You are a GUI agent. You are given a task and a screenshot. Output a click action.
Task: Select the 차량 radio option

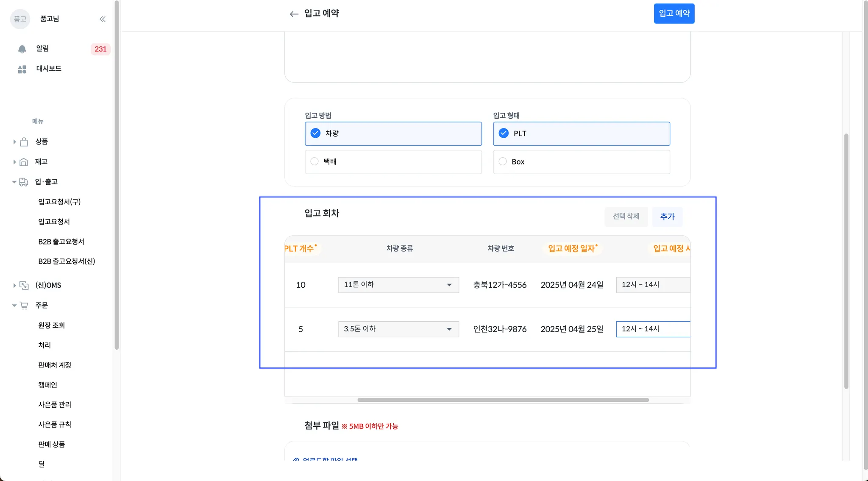click(x=315, y=133)
